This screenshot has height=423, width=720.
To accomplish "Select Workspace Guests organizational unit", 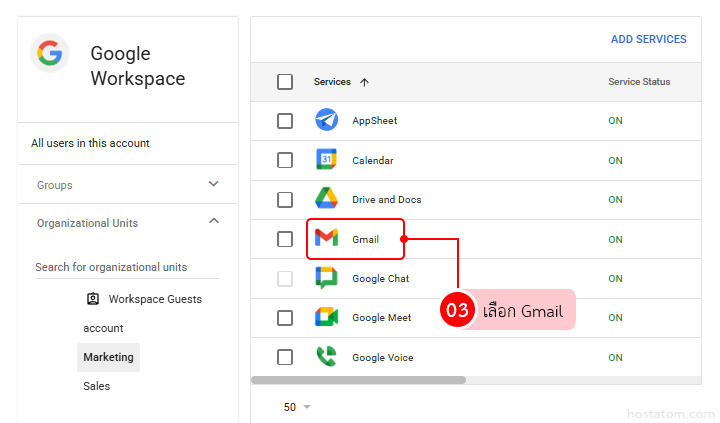I will click(155, 299).
